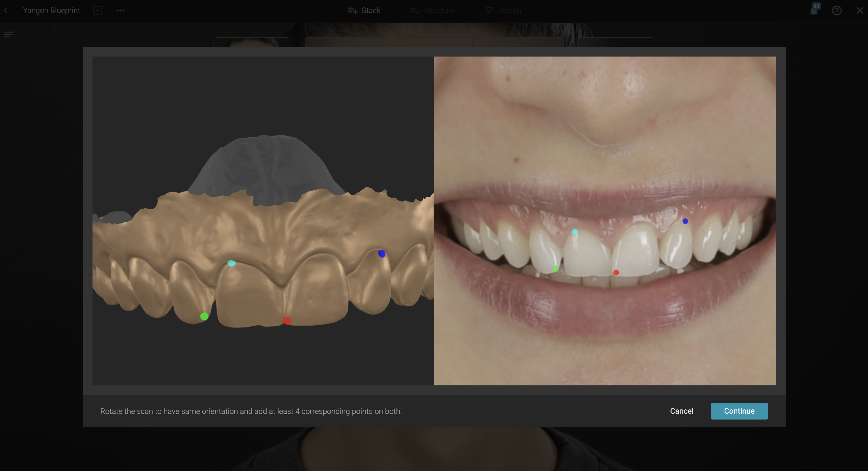Image resolution: width=868 pixels, height=471 pixels.
Task: Select the red point on photo
Action: coord(616,272)
